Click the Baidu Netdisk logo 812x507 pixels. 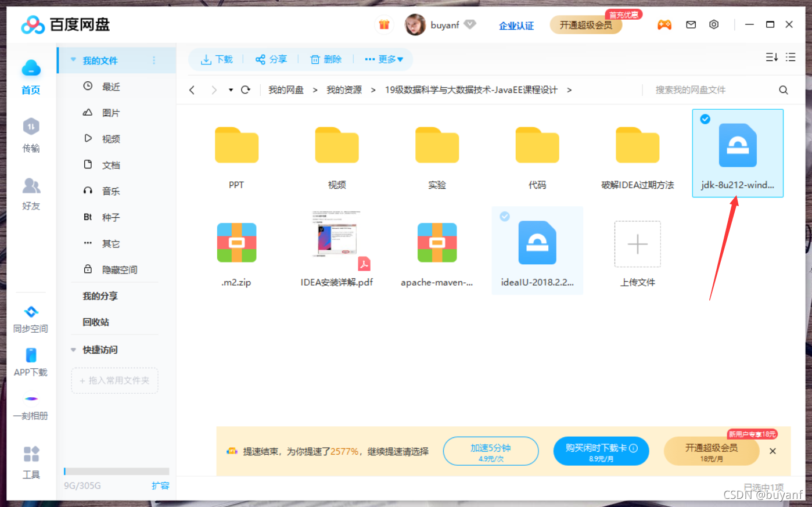[66, 24]
